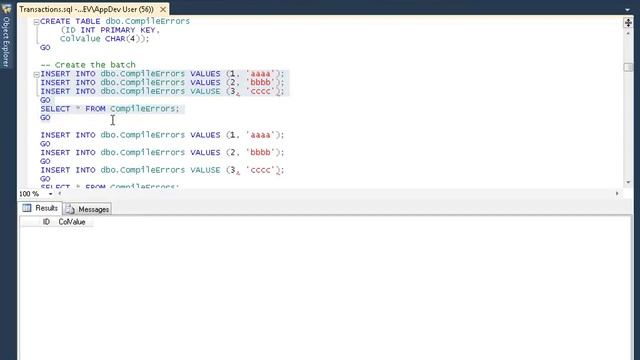This screenshot has height=360, width=640.
Task: Click the '(ID INT PRIMARY KEY,' line
Action: point(110,30)
